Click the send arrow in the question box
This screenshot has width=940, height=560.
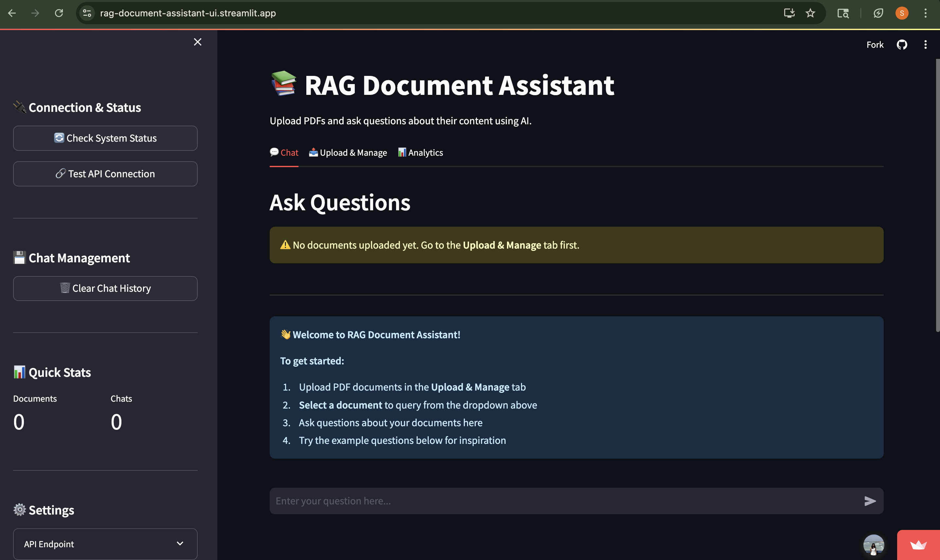870,501
